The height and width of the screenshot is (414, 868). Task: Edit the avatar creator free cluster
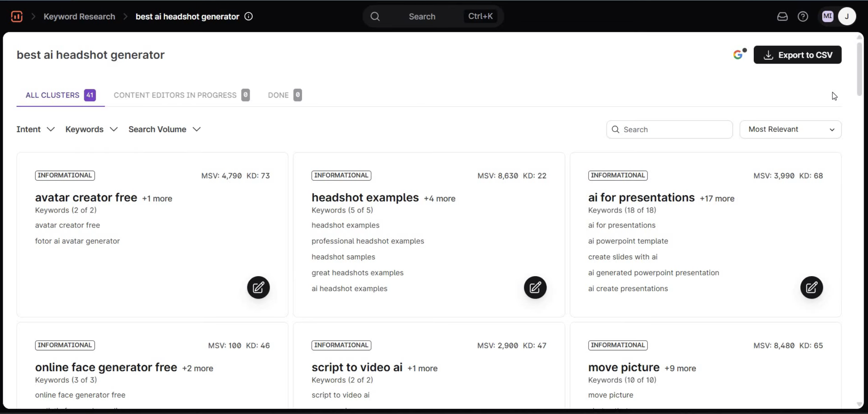click(259, 287)
